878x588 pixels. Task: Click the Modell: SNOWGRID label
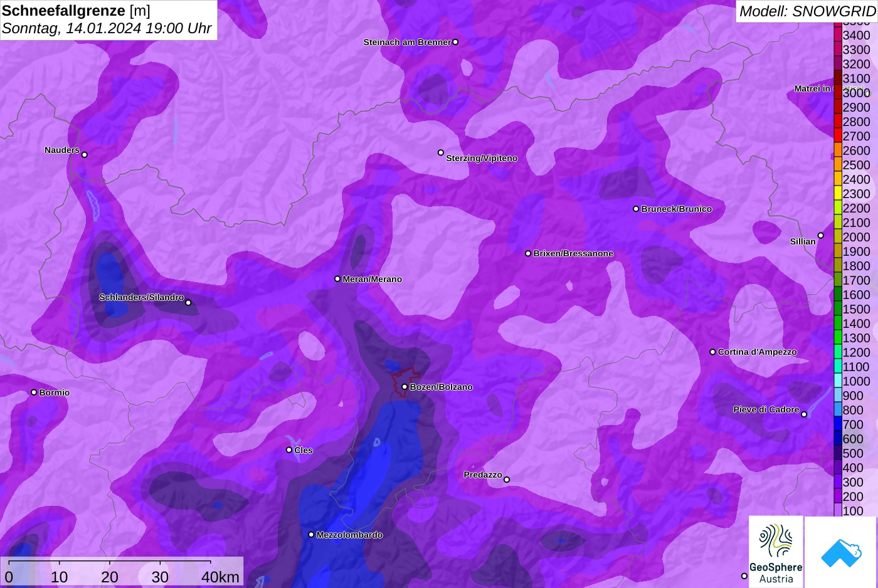point(807,11)
